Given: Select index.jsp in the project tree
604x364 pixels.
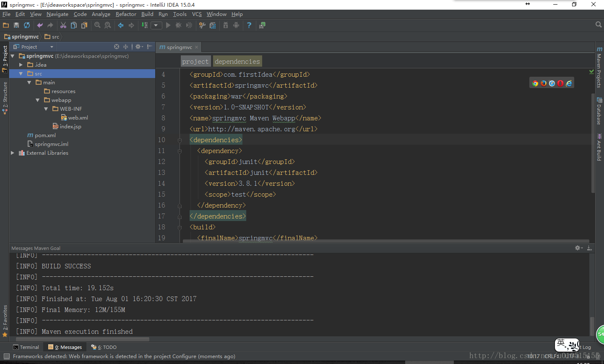Looking at the screenshot, I should tap(67, 126).
